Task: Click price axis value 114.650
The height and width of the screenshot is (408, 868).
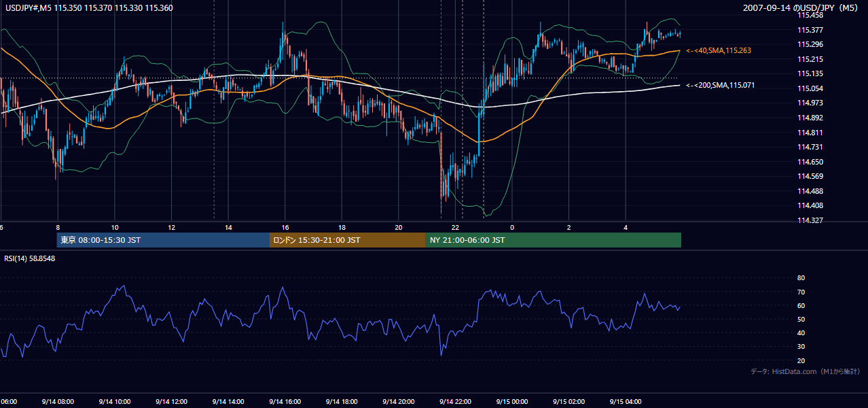Action: [810, 162]
